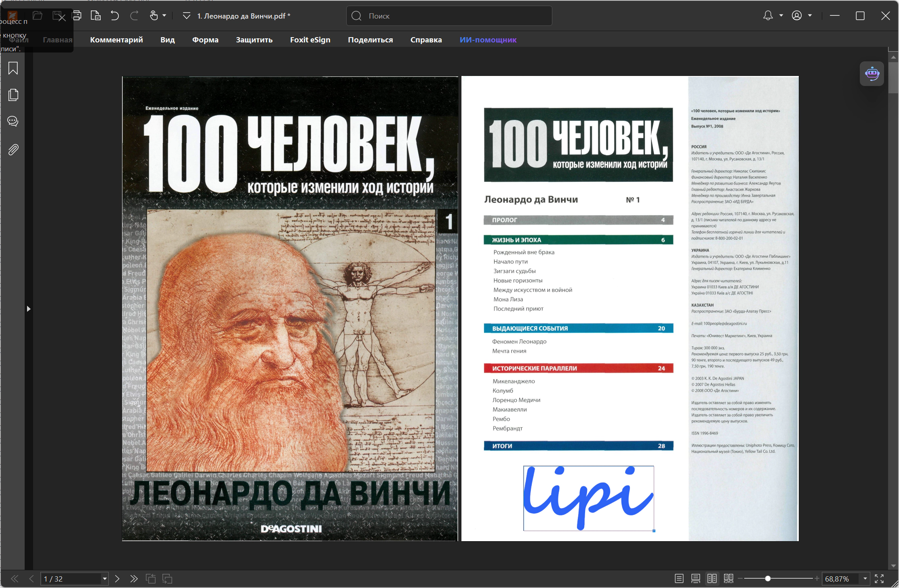899x588 pixels.
Task: Switch to single page view
Action: 679,579
